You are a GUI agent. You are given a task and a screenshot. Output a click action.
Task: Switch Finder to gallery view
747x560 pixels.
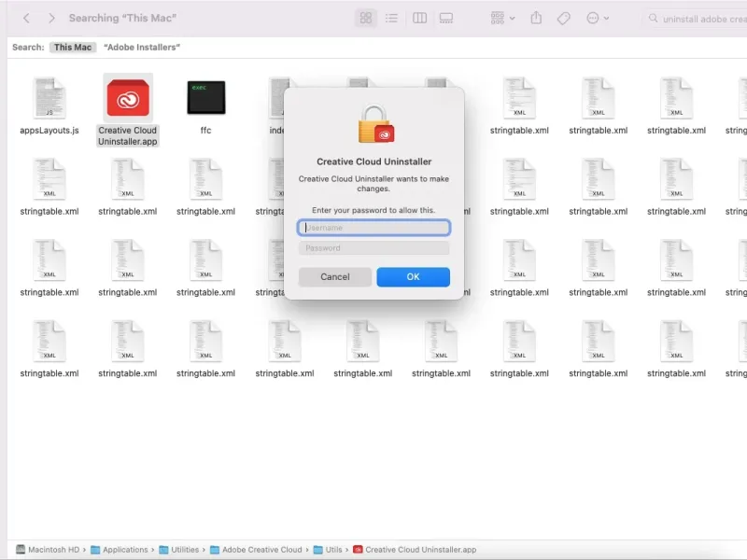tap(446, 18)
